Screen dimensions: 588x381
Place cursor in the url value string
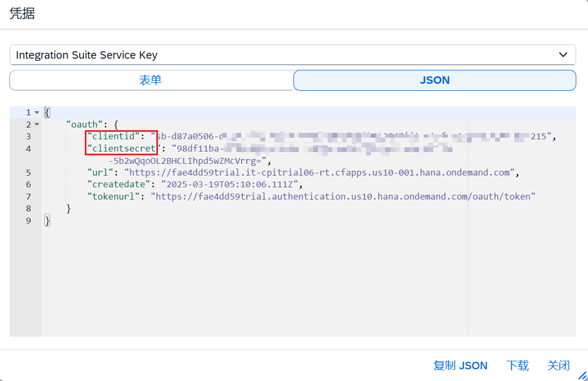[321, 172]
